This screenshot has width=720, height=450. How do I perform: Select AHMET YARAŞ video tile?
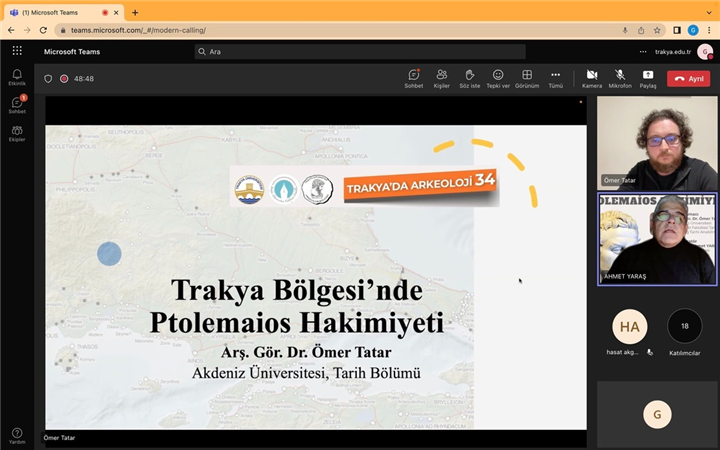pos(657,239)
